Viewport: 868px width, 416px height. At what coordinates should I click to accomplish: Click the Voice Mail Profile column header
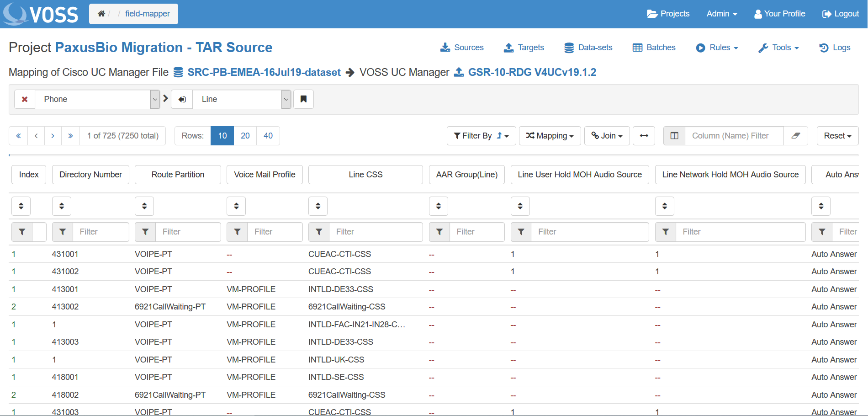265,175
